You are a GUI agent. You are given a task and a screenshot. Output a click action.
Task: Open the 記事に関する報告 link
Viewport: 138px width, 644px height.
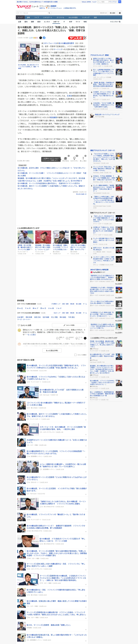[x=24, y=161]
